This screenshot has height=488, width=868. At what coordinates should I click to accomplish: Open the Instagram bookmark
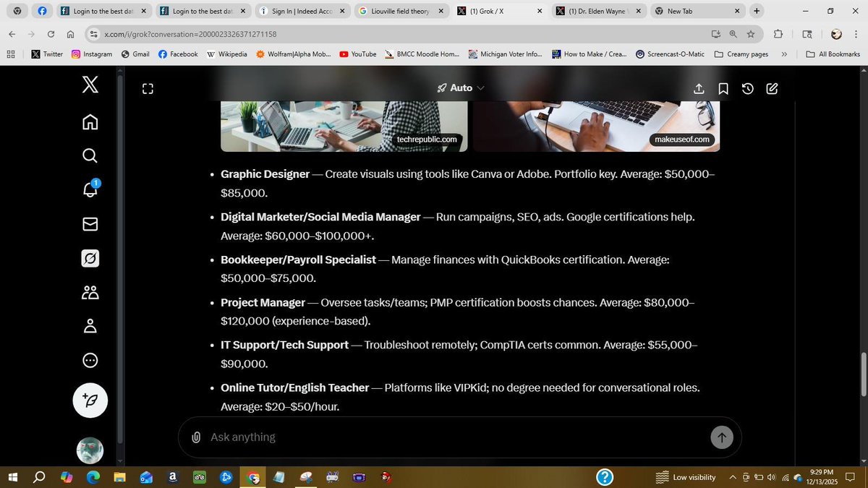[92, 54]
